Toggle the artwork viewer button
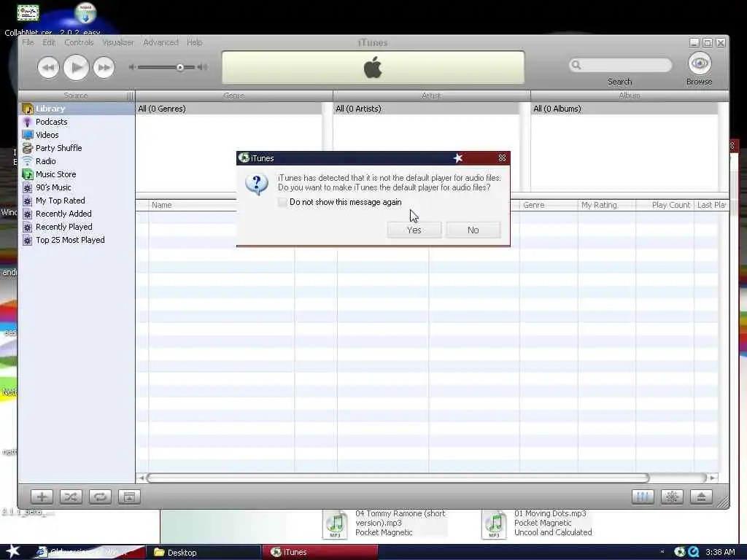Viewport: 747px width, 560px height. (128, 497)
